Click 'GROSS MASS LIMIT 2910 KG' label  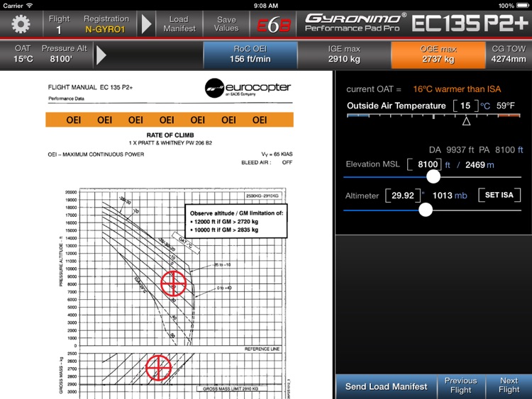231,389
